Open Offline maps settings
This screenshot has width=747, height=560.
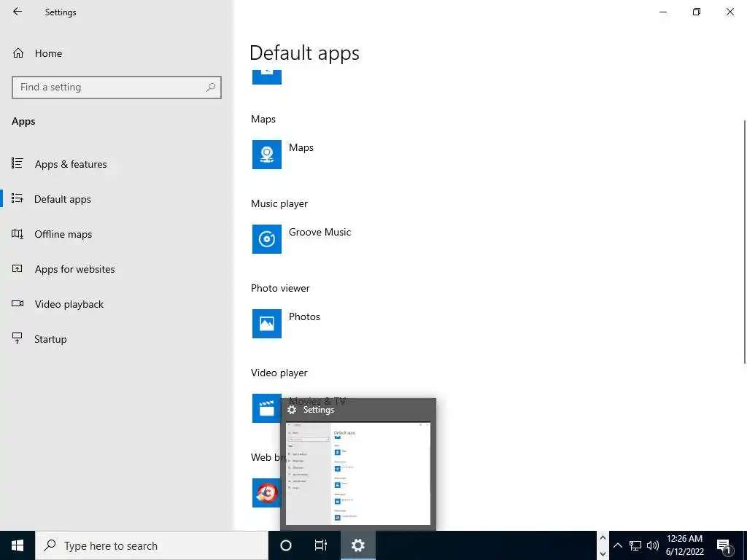pyautogui.click(x=63, y=234)
